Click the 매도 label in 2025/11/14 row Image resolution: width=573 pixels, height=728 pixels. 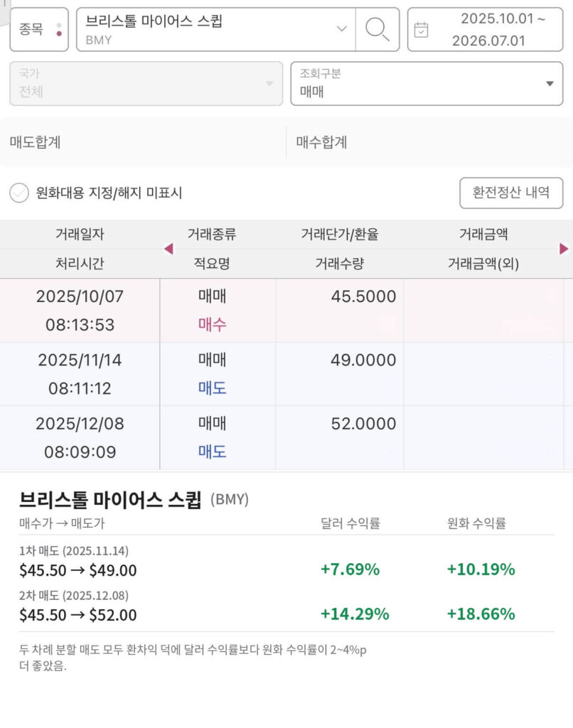pos(212,388)
